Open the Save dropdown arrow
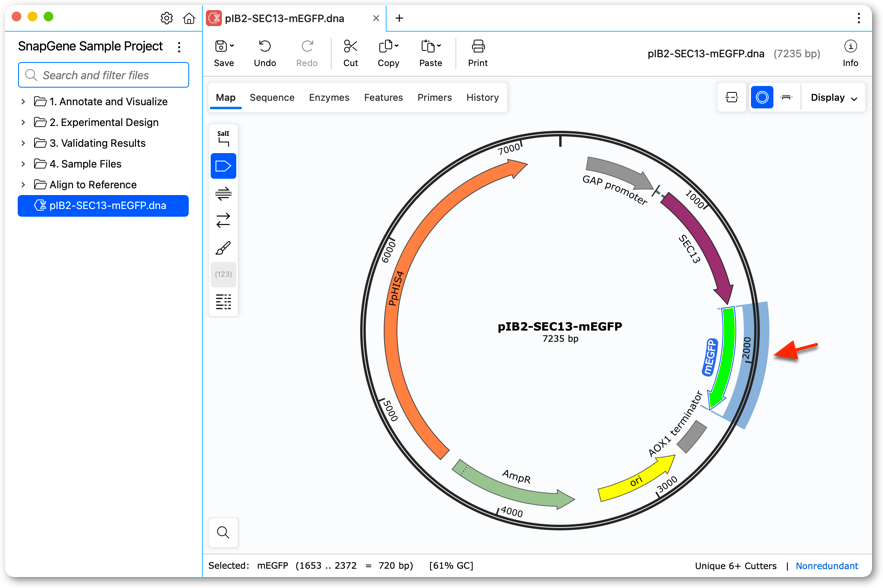 click(232, 46)
